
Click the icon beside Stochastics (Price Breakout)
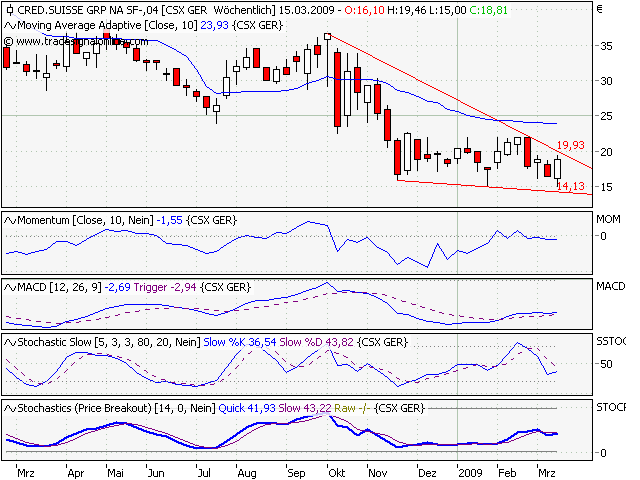10,408
